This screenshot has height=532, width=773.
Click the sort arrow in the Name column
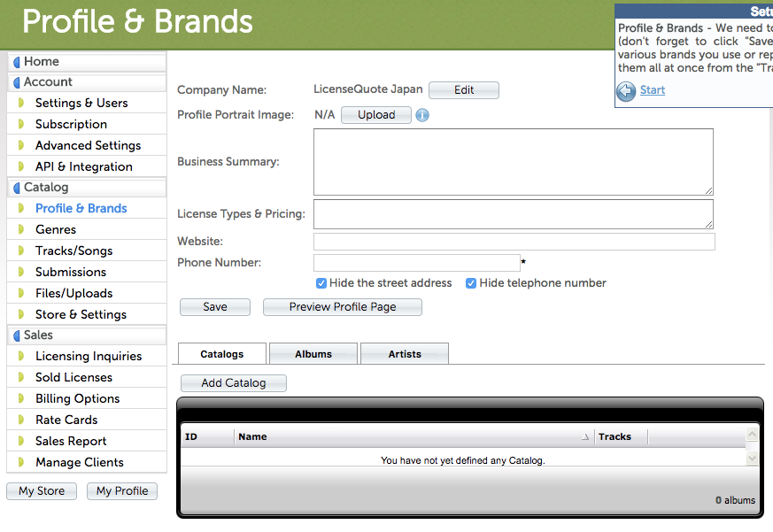pos(584,437)
